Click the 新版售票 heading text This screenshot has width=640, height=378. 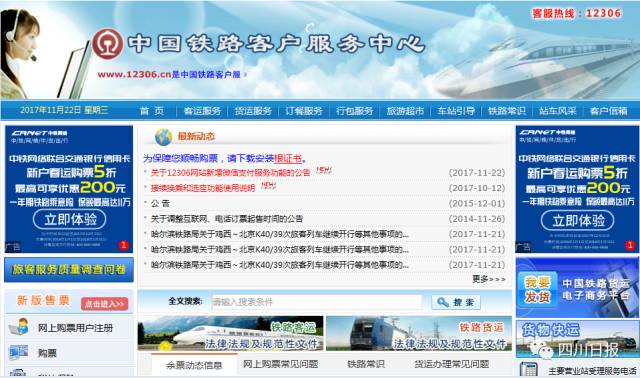43,301
